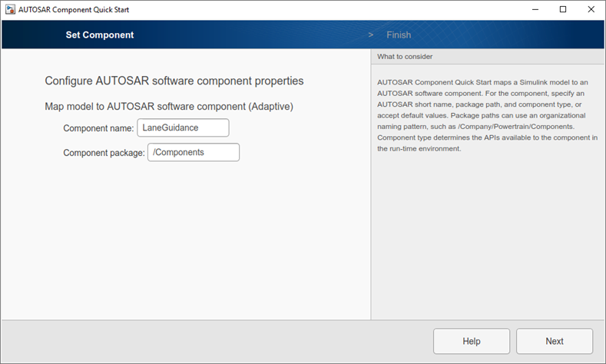The image size is (606, 364).
Task: Click the MATLAB icon in the title bar
Action: click(10, 10)
